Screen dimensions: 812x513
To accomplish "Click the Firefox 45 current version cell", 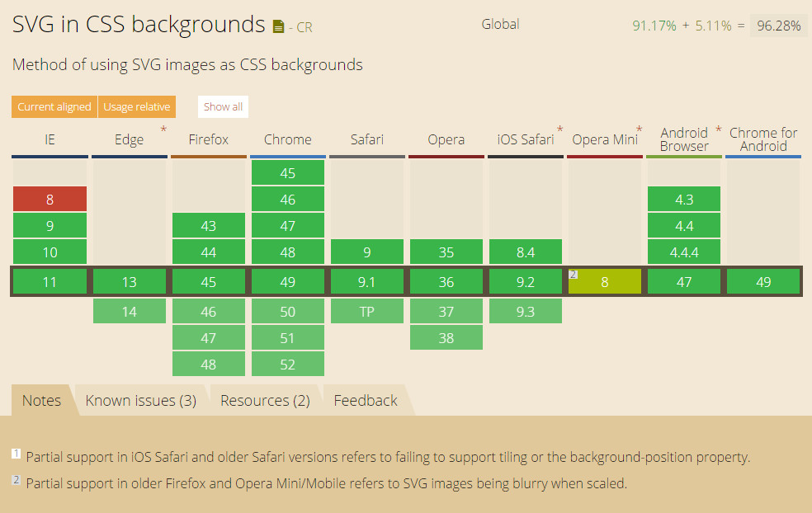I will 208,281.
